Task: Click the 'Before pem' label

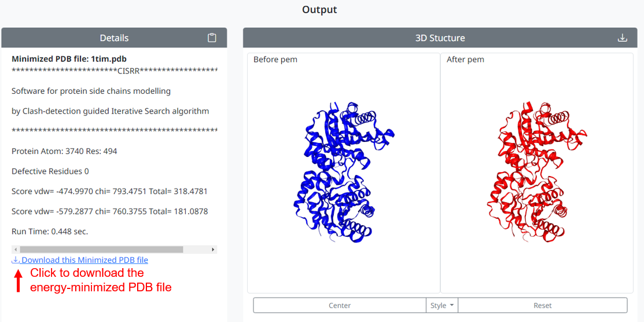Action: coord(275,60)
